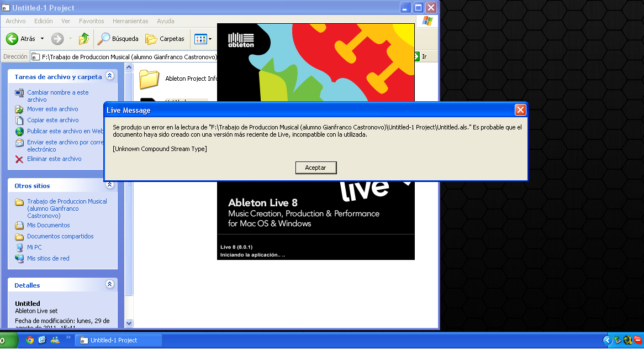This screenshot has height=349, width=644.
Task: Open the Ableton Project Info folder
Action: coord(149,80)
